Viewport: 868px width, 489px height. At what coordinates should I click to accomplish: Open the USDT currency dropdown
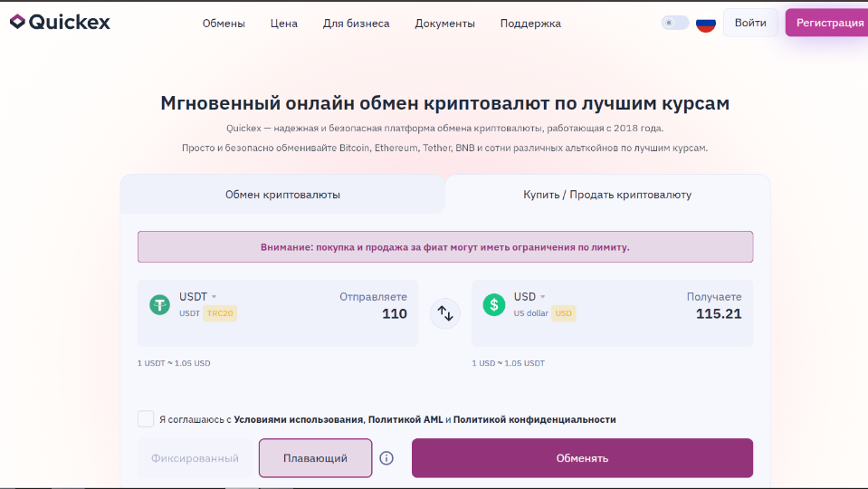(x=197, y=297)
